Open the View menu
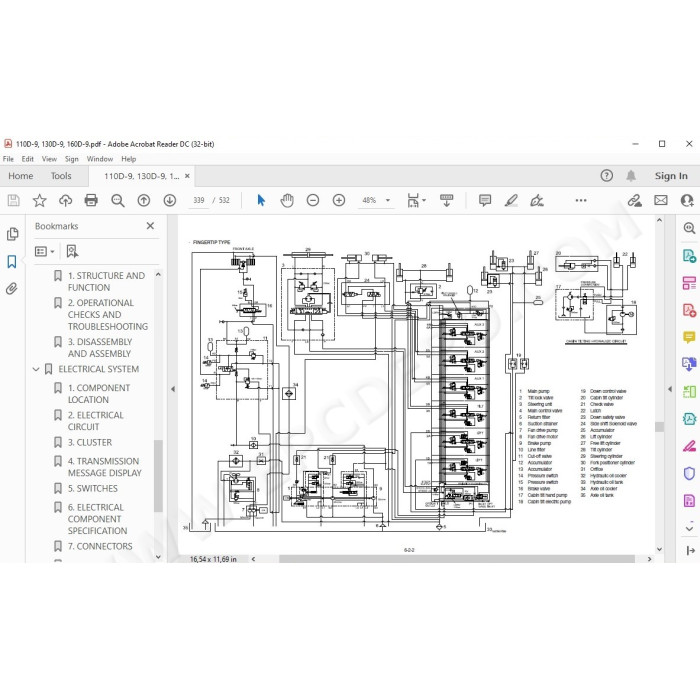Image resolution: width=700 pixels, height=700 pixels. tap(49, 159)
